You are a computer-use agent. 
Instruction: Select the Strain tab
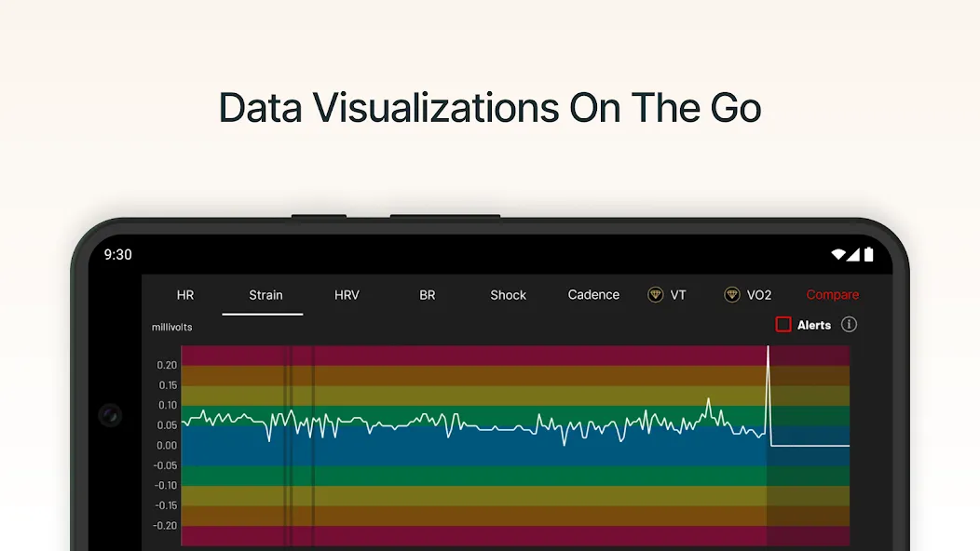pos(265,295)
